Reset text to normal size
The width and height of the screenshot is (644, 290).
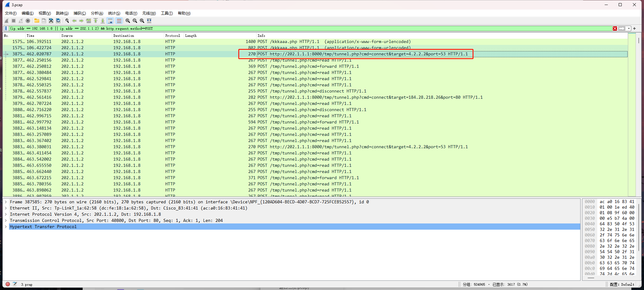coord(142,21)
